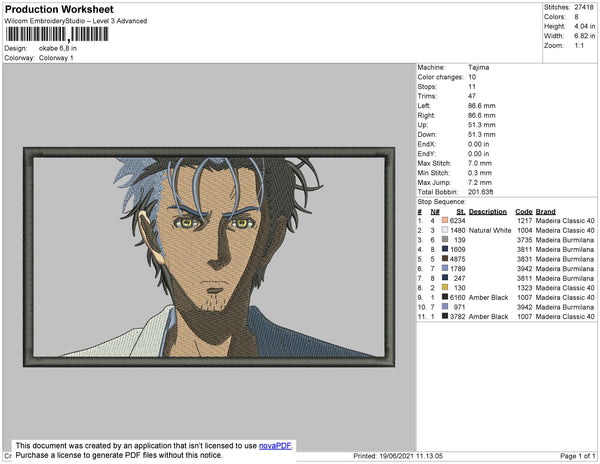Pick the navy swatch for stitch 1609
The height and width of the screenshot is (464, 600).
445,249
